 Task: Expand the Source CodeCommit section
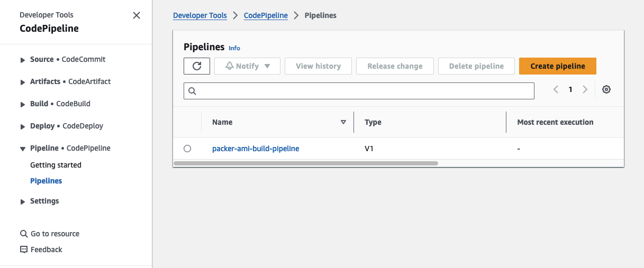tap(23, 60)
